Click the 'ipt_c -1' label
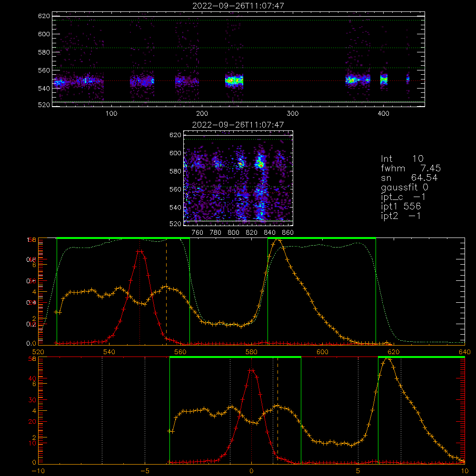The height and width of the screenshot is (476, 476). (x=404, y=197)
